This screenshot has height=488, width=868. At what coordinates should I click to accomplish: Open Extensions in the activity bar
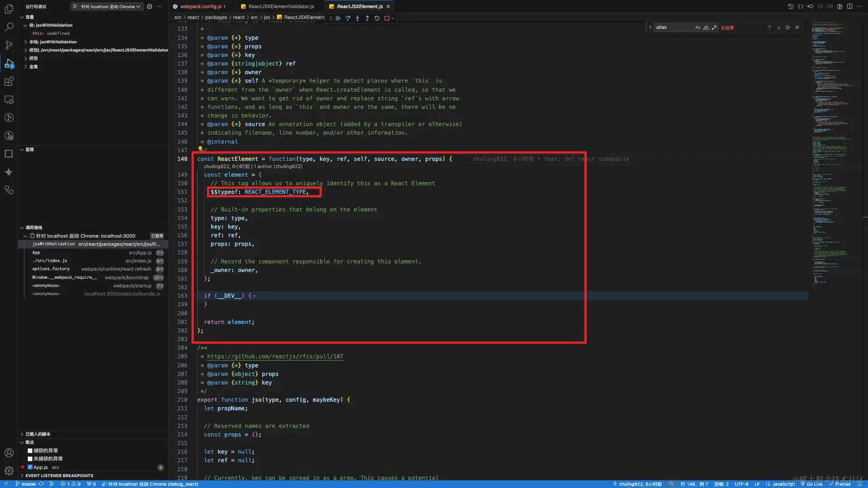(x=9, y=82)
